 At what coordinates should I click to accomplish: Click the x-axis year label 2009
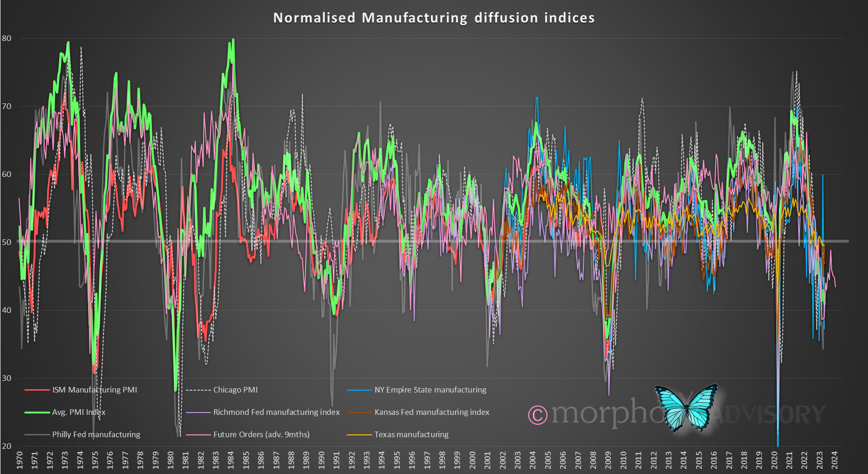pyautogui.click(x=608, y=460)
